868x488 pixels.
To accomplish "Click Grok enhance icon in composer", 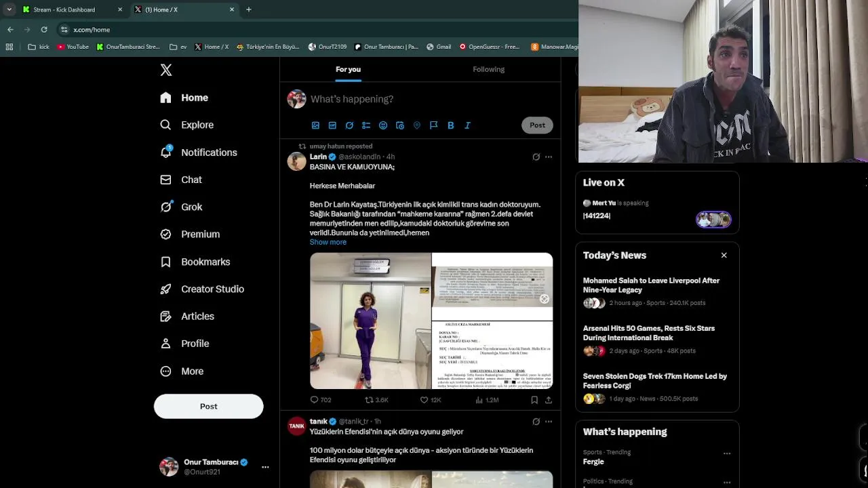I will [349, 125].
